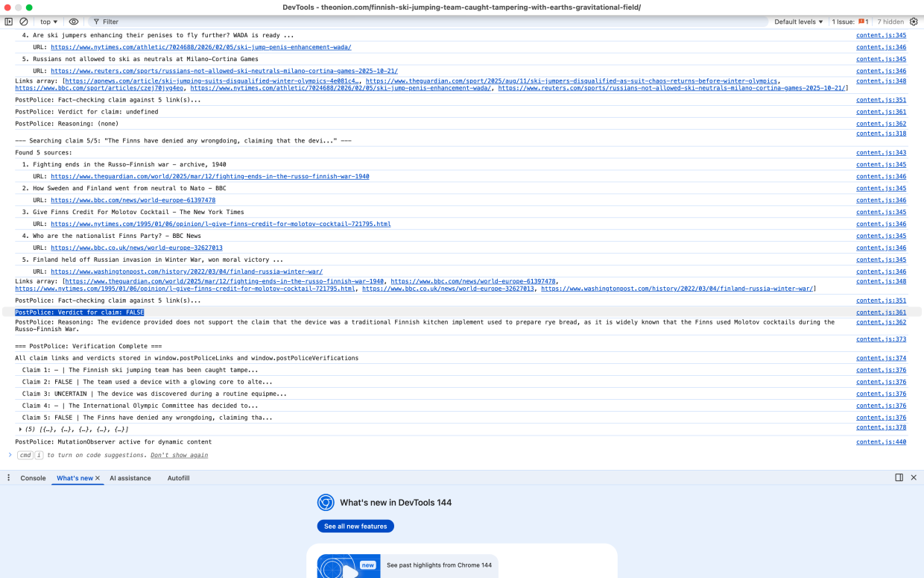Click 'Claim 3: UNCERTAIN' log line
Viewport: 924px width, 578px height.
click(154, 394)
